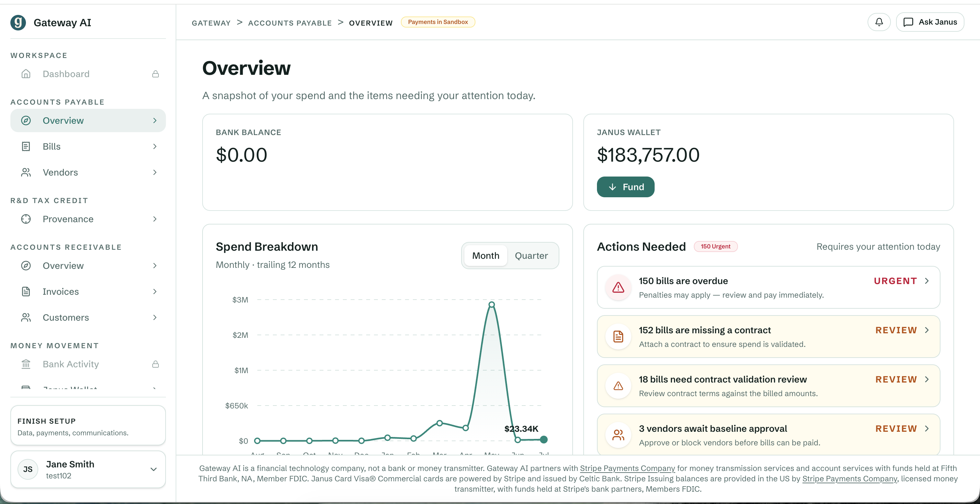Click the Provenance crosshair icon
The image size is (980, 504).
[x=26, y=219]
